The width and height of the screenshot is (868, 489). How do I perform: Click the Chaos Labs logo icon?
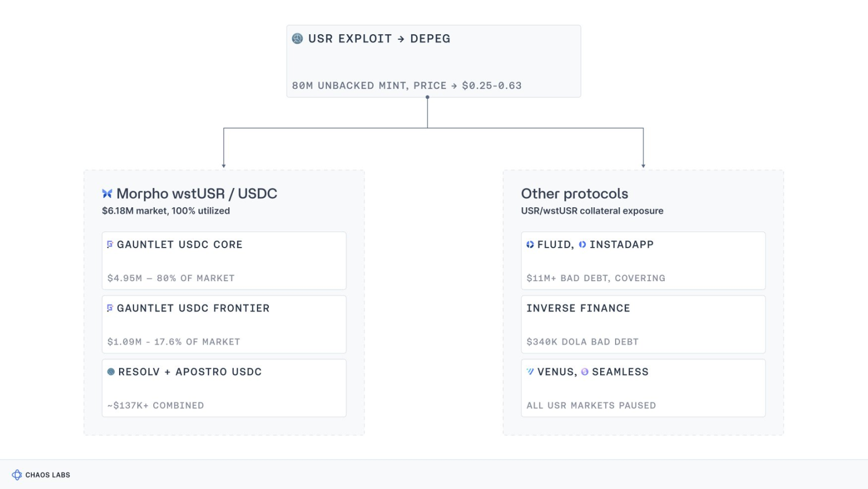tap(17, 475)
